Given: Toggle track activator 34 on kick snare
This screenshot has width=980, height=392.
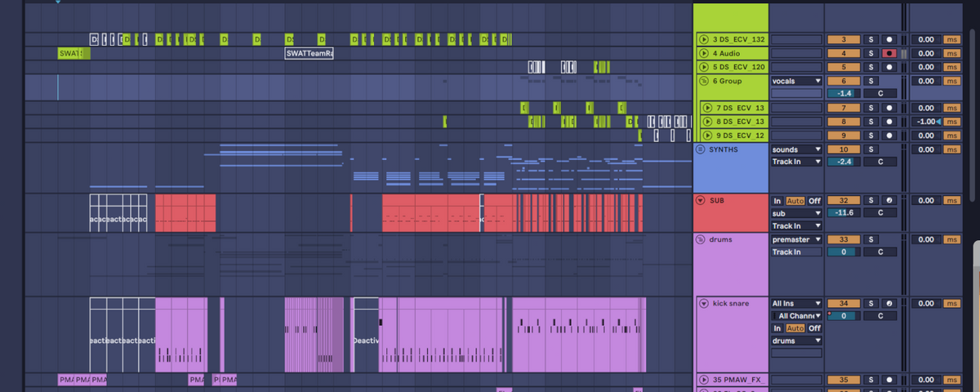Looking at the screenshot, I should pos(844,303).
